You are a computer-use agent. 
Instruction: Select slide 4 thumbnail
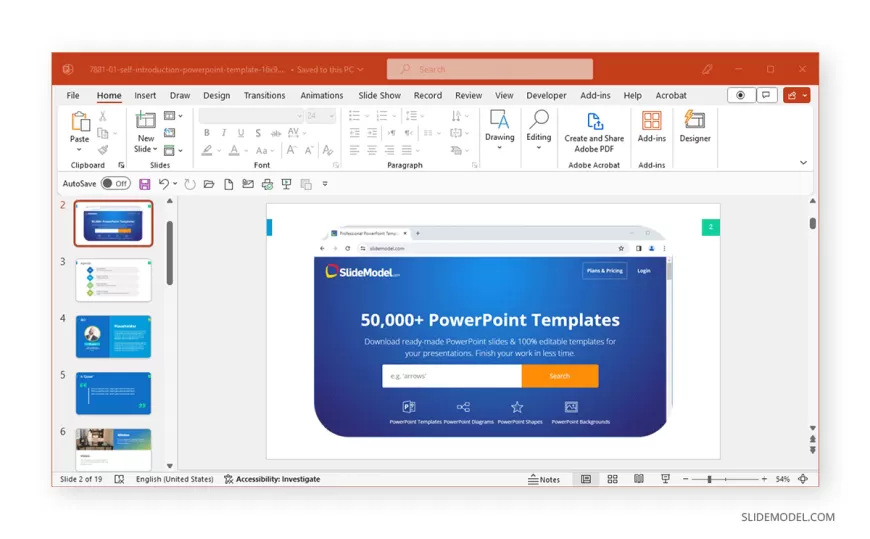coord(113,337)
